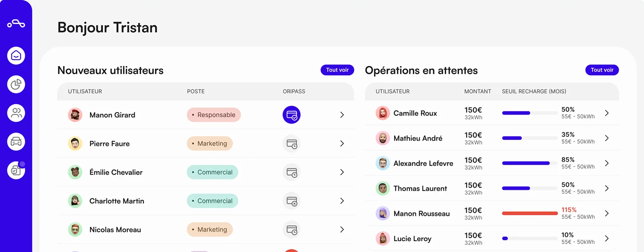
Task: Select the name Manon Rousseau
Action: 422,214
